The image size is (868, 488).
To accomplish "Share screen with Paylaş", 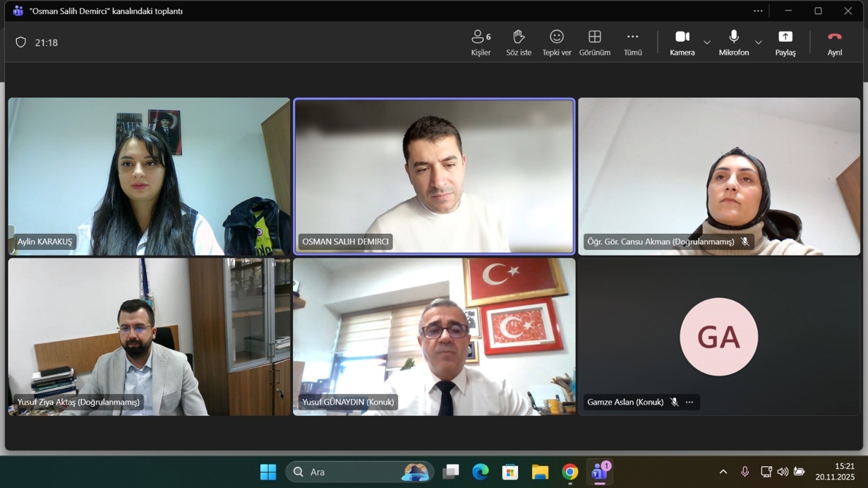I will point(785,42).
